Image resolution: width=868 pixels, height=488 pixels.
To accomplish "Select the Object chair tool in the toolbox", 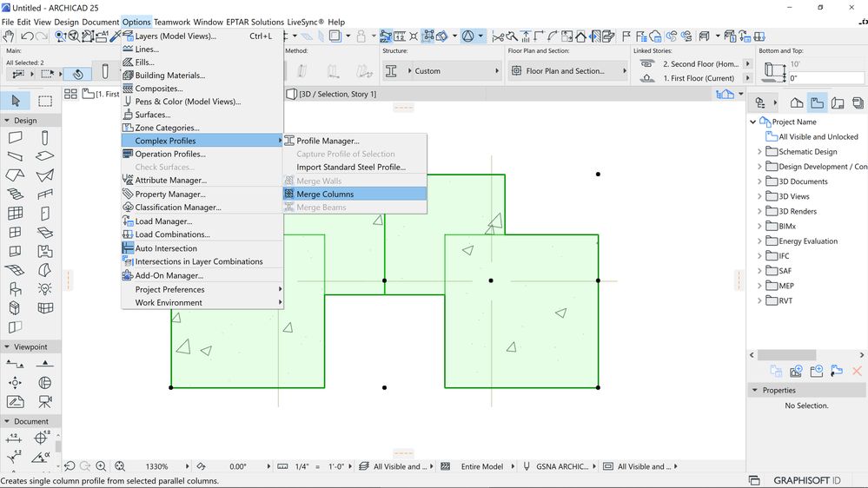I will pos(15,289).
